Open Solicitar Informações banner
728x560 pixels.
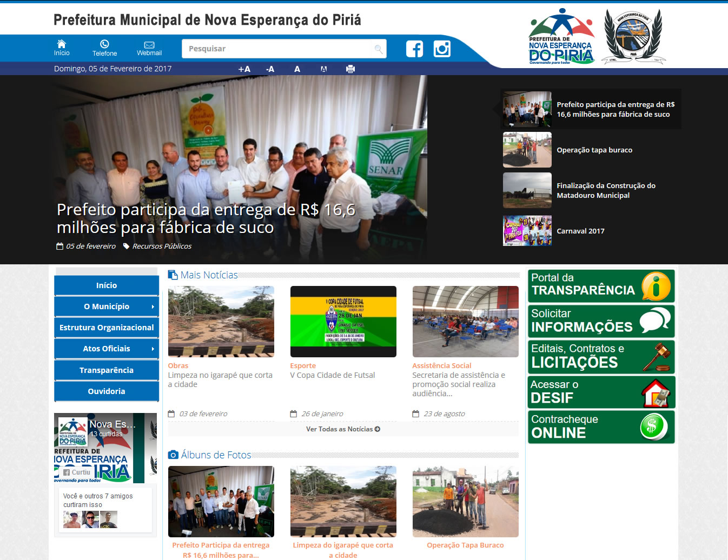pyautogui.click(x=601, y=321)
